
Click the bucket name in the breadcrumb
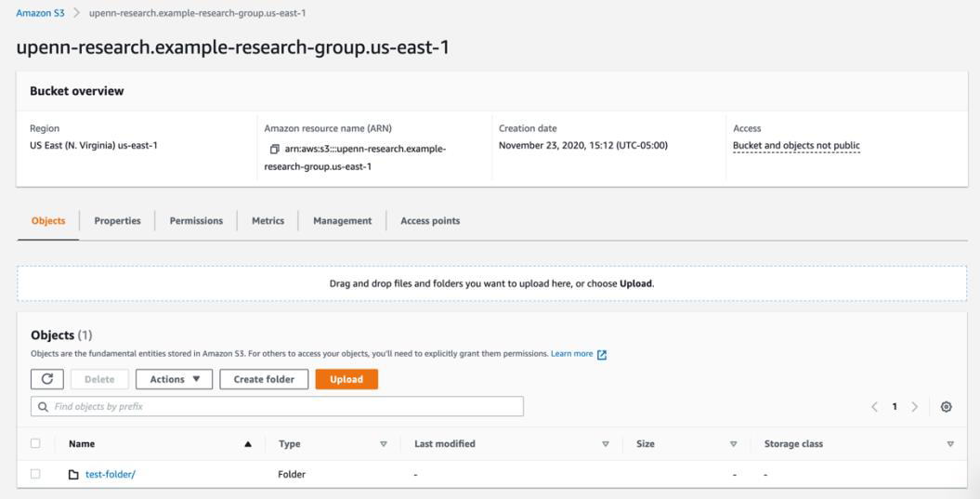(198, 12)
